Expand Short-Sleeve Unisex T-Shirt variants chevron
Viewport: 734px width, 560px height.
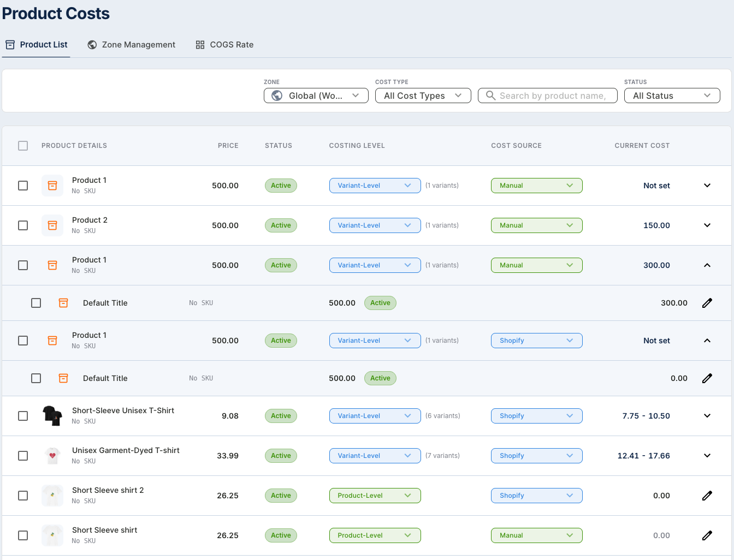point(707,416)
